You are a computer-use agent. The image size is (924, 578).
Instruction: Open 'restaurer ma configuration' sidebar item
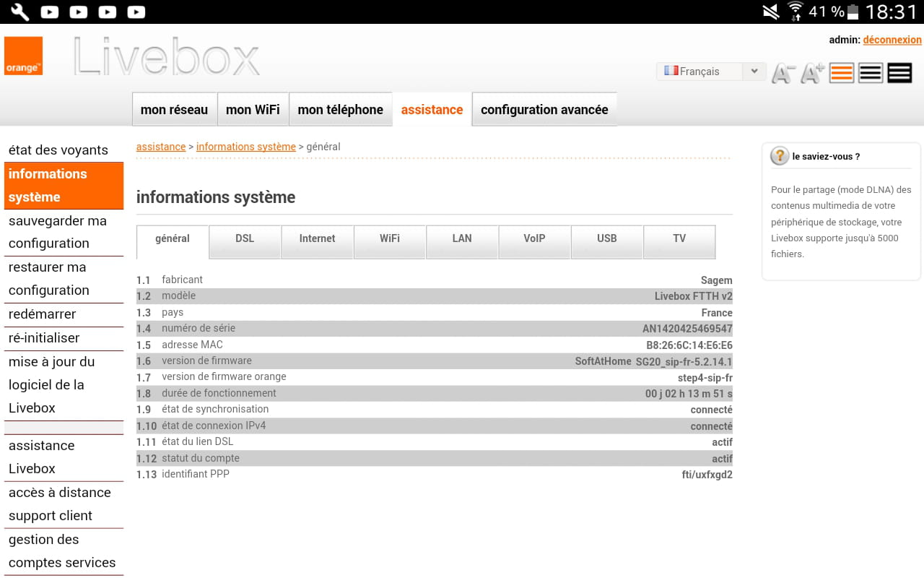pos(64,279)
